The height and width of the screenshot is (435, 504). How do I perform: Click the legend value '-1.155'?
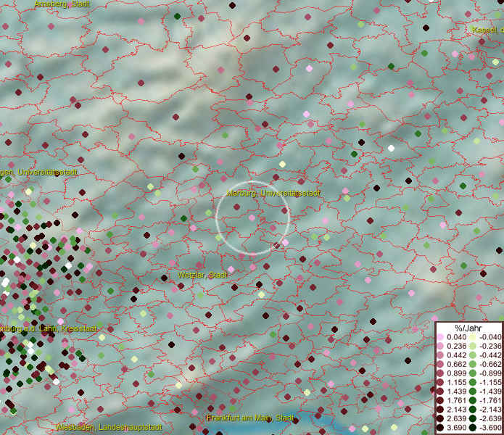(x=490, y=382)
